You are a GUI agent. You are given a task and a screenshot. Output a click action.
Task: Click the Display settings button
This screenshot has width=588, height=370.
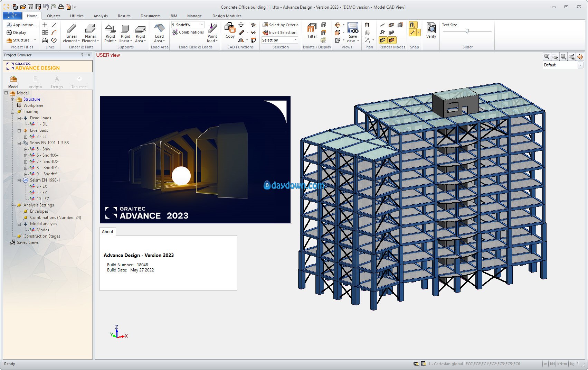click(x=16, y=33)
